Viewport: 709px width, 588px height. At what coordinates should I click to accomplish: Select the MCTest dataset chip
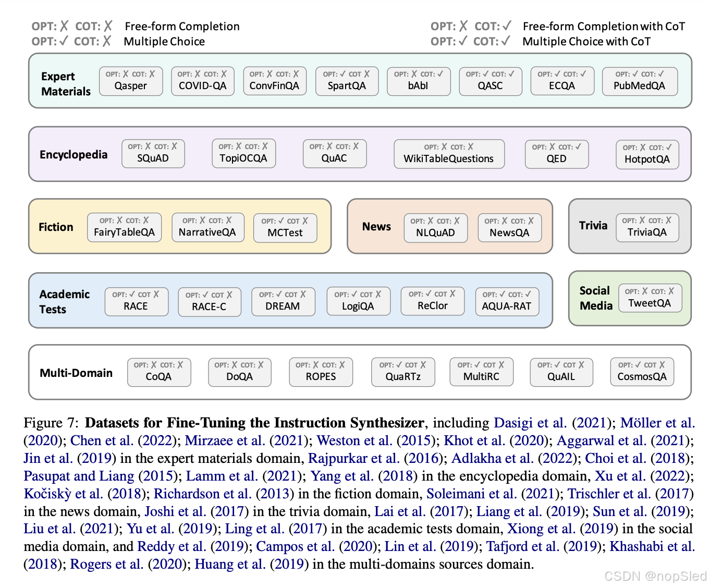pos(285,227)
